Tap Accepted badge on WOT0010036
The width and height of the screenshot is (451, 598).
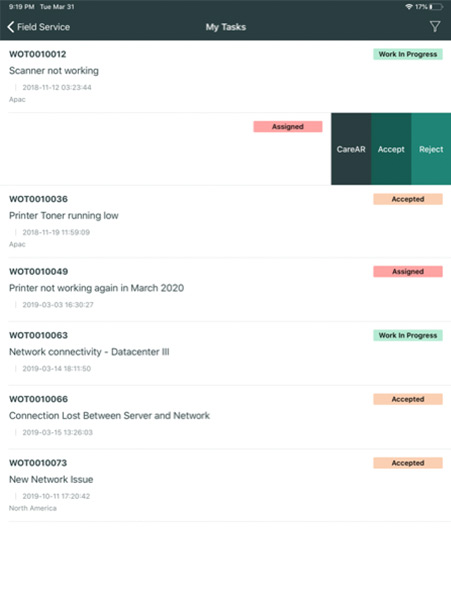(x=408, y=199)
